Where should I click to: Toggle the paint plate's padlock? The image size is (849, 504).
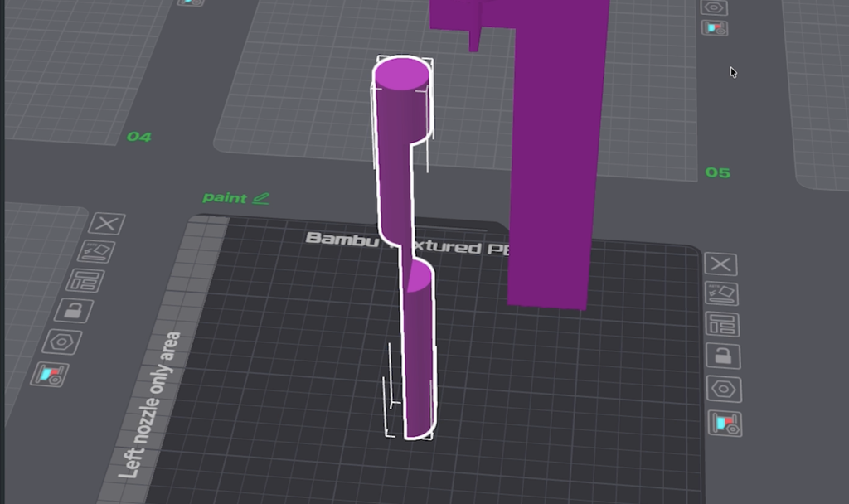tap(723, 356)
